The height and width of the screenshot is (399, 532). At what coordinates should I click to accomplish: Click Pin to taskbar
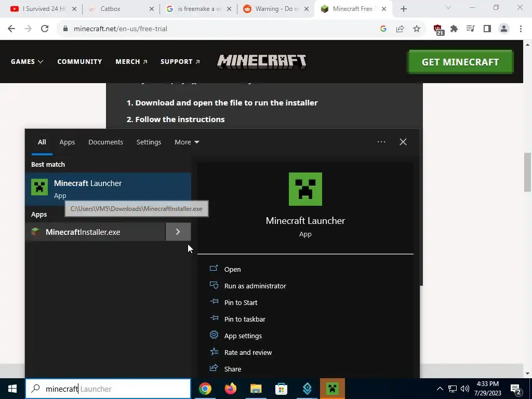pos(245,319)
